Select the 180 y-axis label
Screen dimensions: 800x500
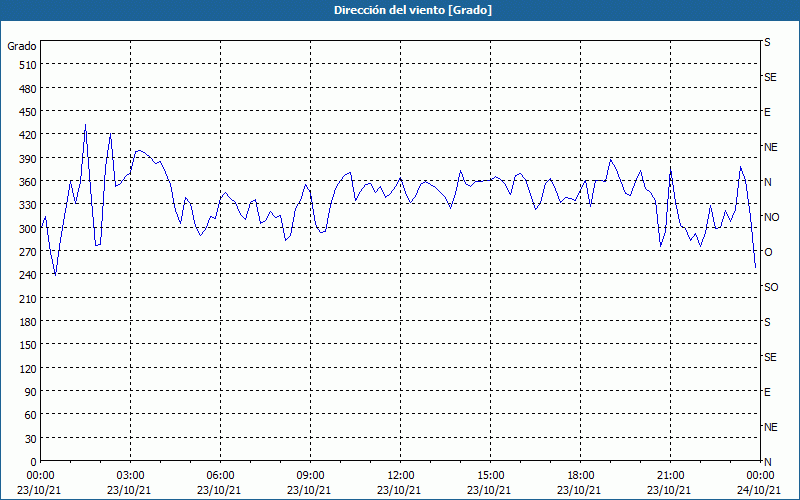28,322
